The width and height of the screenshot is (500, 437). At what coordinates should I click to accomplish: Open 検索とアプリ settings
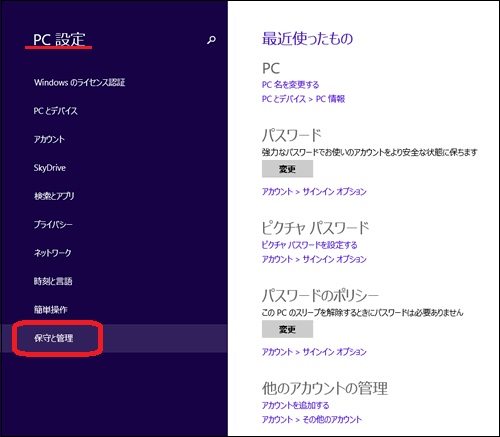(54, 196)
